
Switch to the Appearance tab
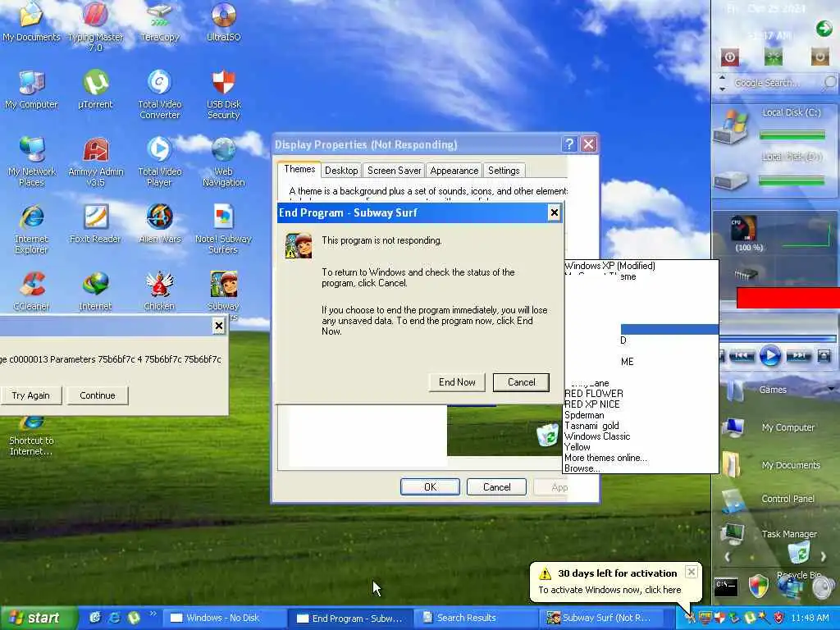pyautogui.click(x=454, y=171)
